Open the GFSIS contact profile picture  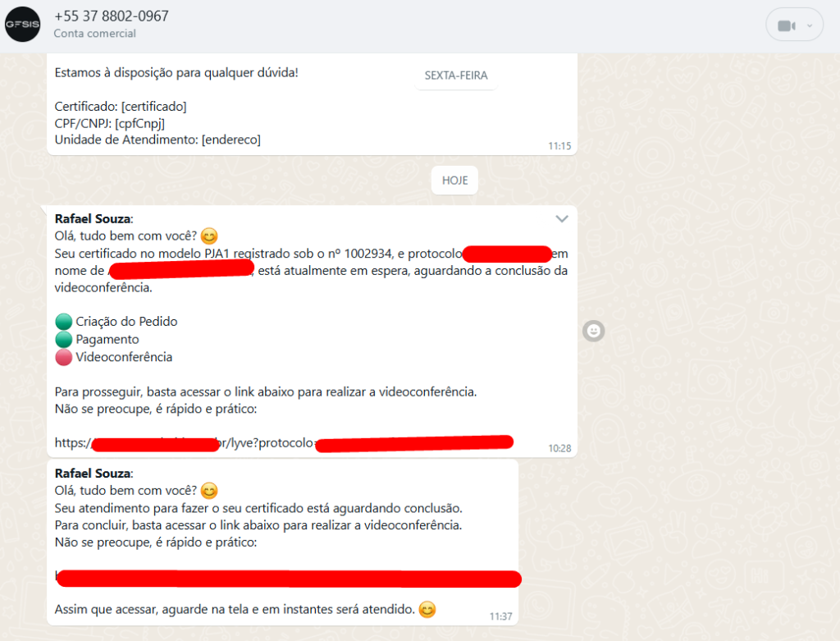pyautogui.click(x=22, y=24)
